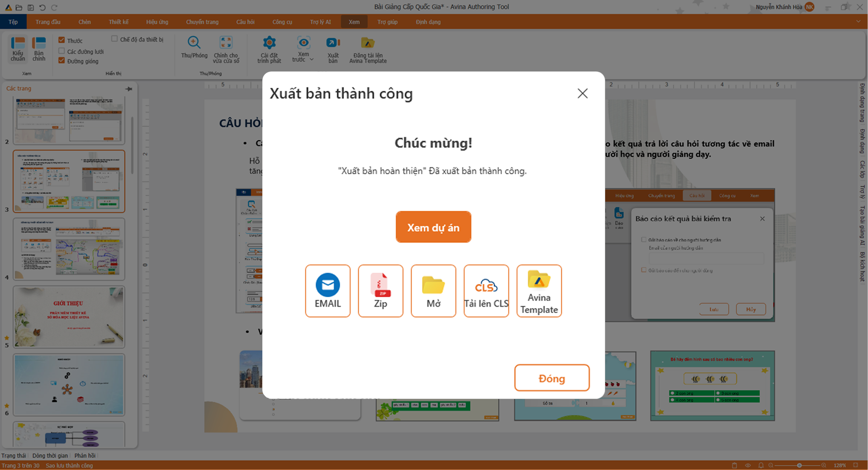This screenshot has height=470, width=868.
Task: Click the Xem trước preview icon
Action: (x=304, y=43)
